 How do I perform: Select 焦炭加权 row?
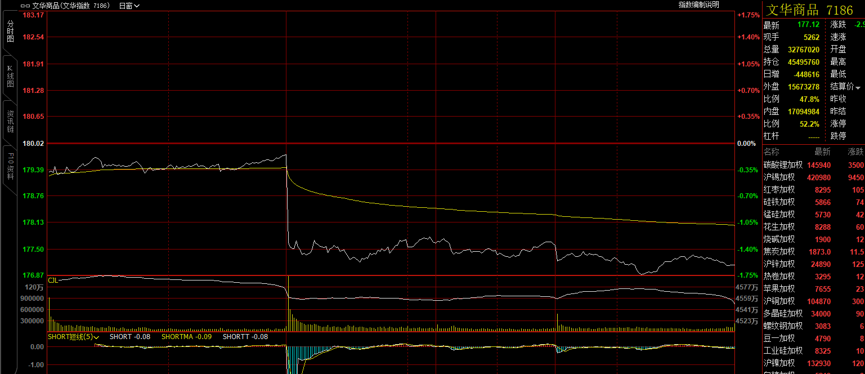(814, 252)
